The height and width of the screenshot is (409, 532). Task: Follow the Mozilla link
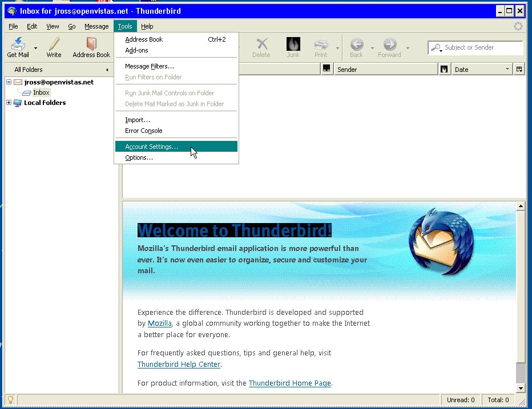(x=160, y=323)
